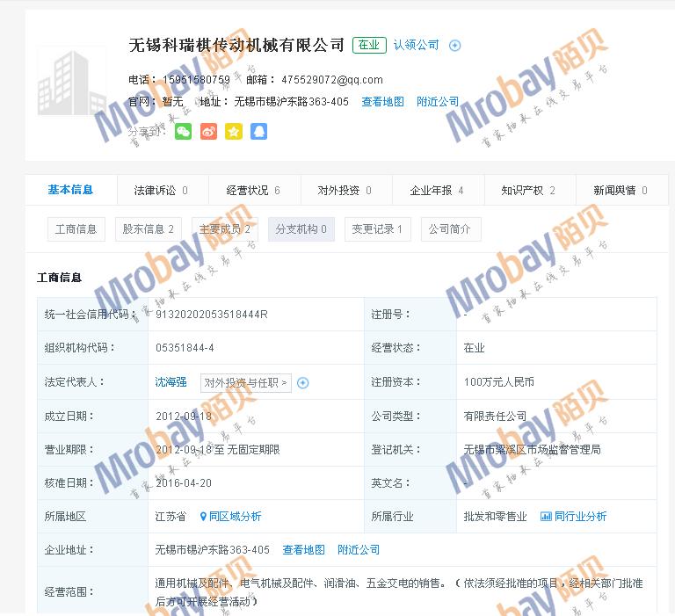This screenshot has height=616, width=675.
Task: Click the WeChat share icon
Action: pyautogui.click(x=183, y=132)
